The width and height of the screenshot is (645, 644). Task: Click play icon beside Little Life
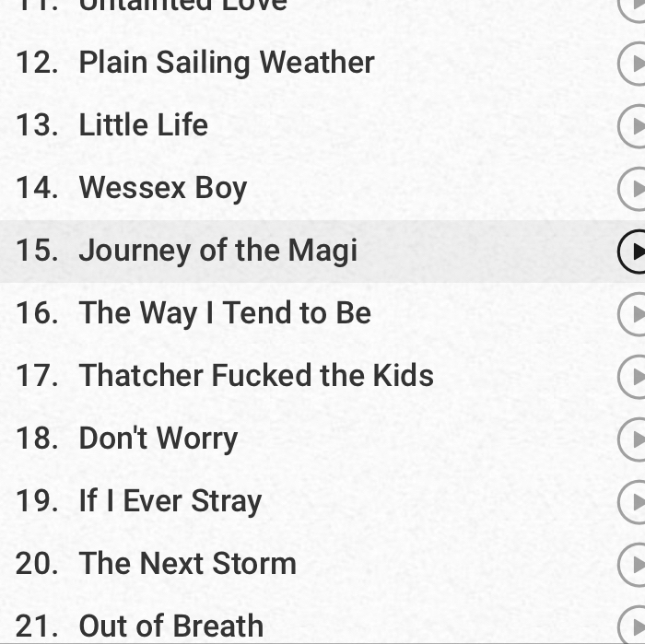pyautogui.click(x=632, y=126)
